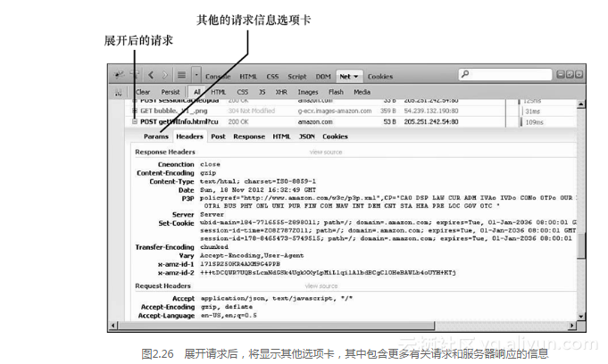The image size is (608, 364).
Task: Switch to the main HTML panel
Action: point(248,77)
